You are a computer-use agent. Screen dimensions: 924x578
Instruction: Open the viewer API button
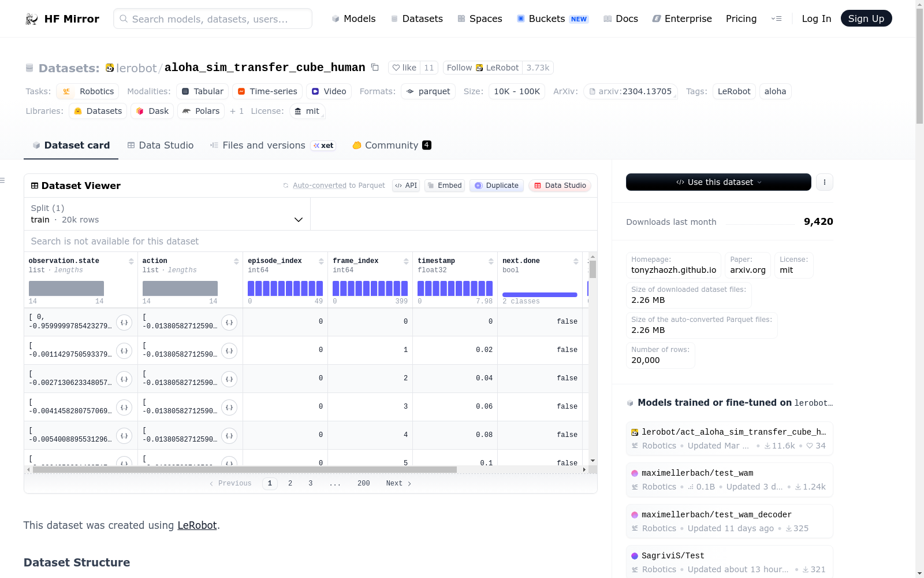406,186
